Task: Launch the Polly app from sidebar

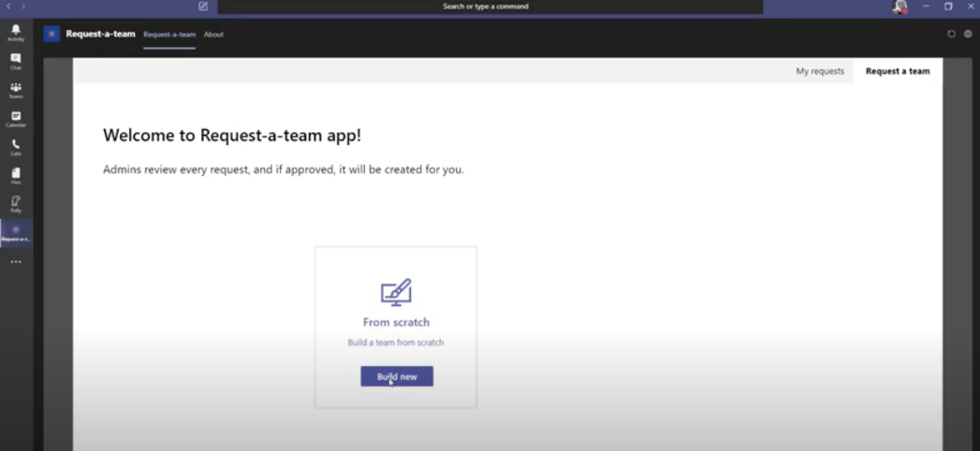Action: coord(16,203)
